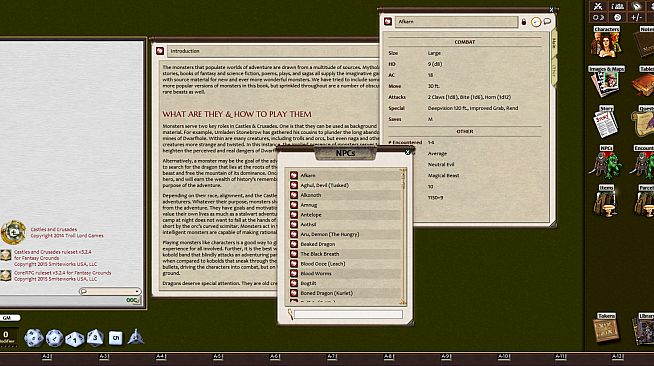
Task: Click the Attacks value on Afkarn sheet
Action: 469,97
